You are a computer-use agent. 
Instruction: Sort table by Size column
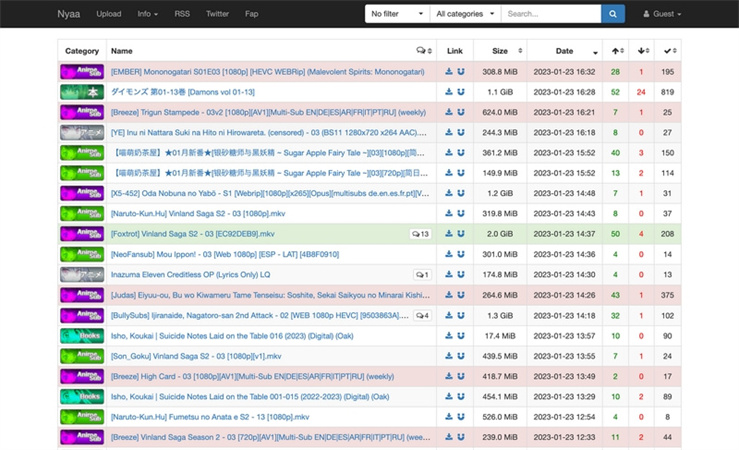point(500,50)
